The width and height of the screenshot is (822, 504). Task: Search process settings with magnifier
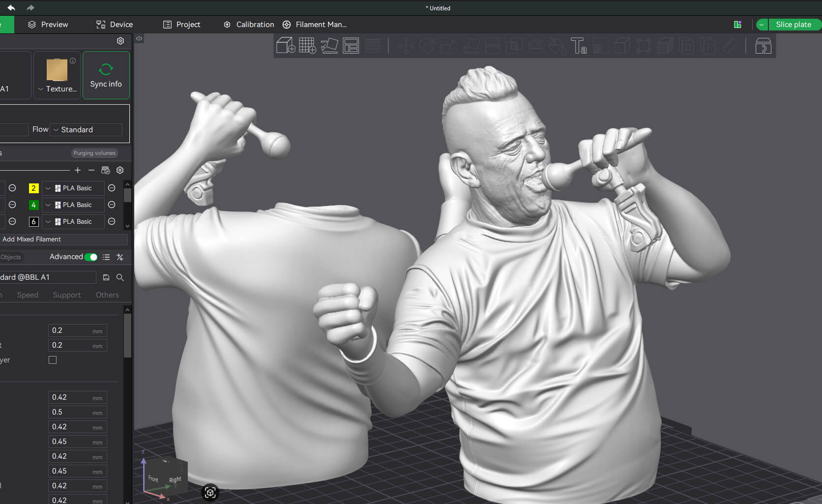(120, 277)
